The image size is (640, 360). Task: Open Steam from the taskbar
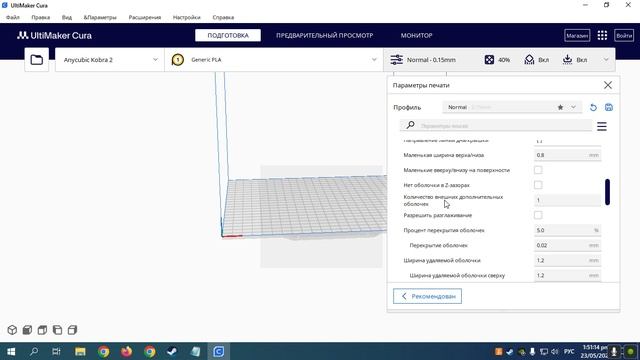click(172, 351)
